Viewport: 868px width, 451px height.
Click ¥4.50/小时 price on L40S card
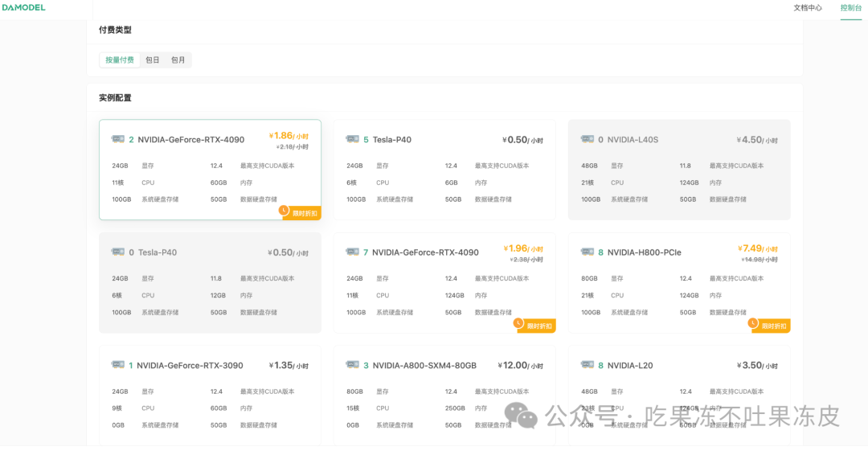tap(757, 140)
